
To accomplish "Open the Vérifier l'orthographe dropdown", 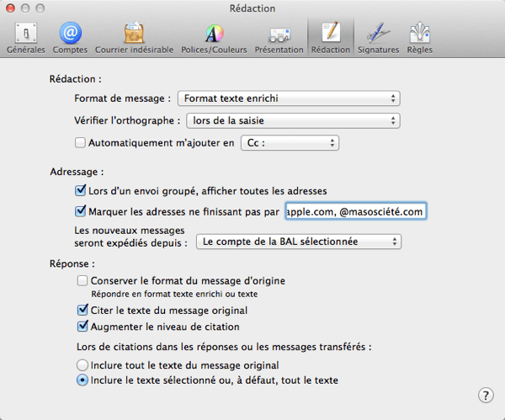I will pos(290,120).
